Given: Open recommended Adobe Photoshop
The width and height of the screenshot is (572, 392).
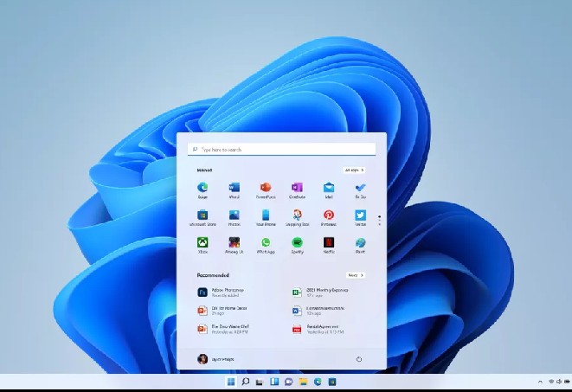Looking at the screenshot, I should click(221, 292).
